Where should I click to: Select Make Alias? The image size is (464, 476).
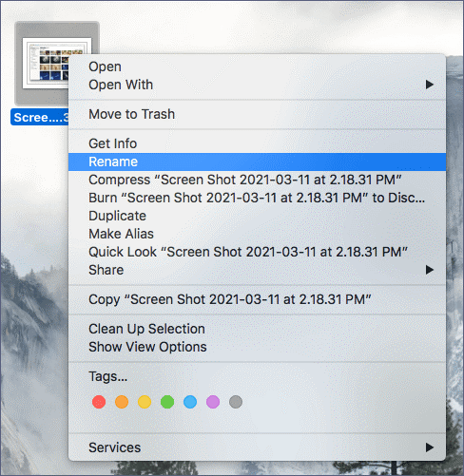(257, 234)
